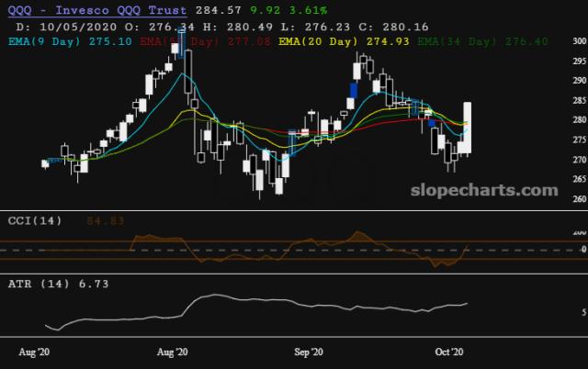Viewport: 588px width, 369px height.
Task: Click the 290 price axis label
Action: point(580,80)
